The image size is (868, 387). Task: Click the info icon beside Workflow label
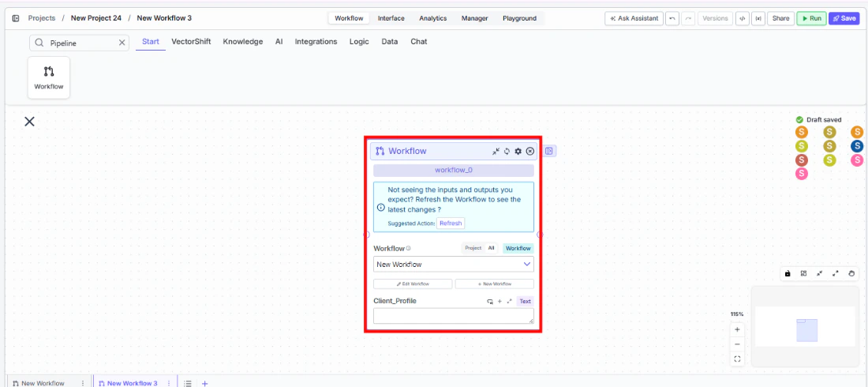point(409,248)
